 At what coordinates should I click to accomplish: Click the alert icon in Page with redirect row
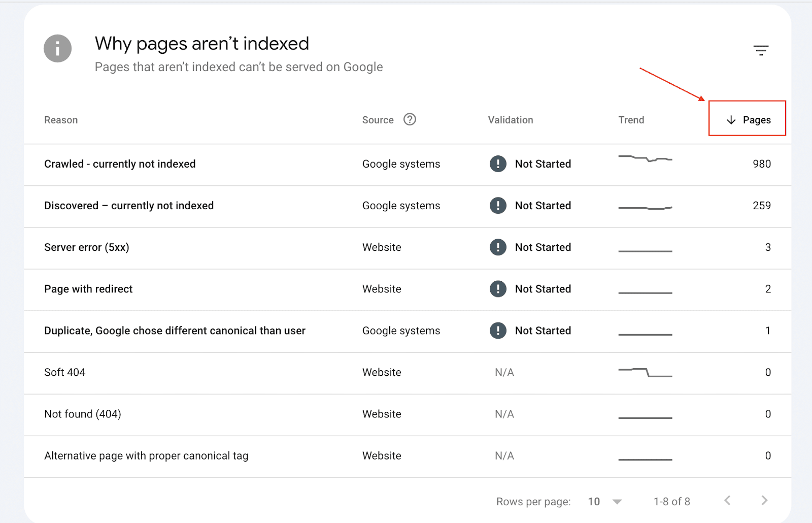(498, 289)
